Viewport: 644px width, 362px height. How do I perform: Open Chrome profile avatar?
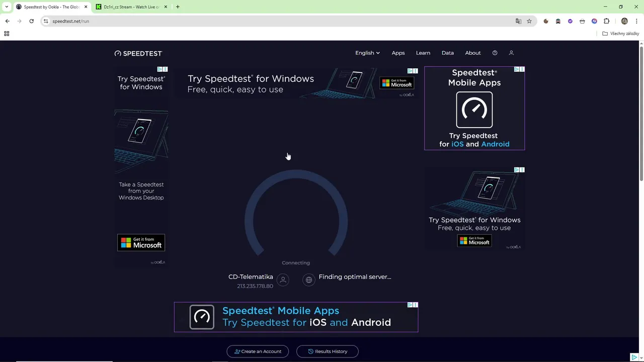tap(624, 21)
